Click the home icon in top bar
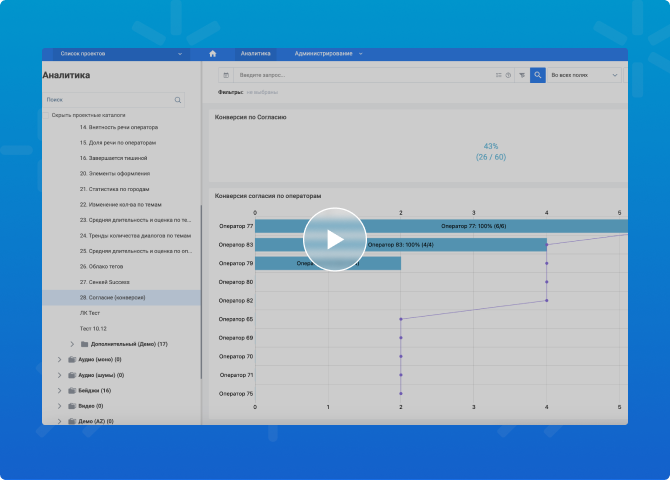 tap(212, 53)
